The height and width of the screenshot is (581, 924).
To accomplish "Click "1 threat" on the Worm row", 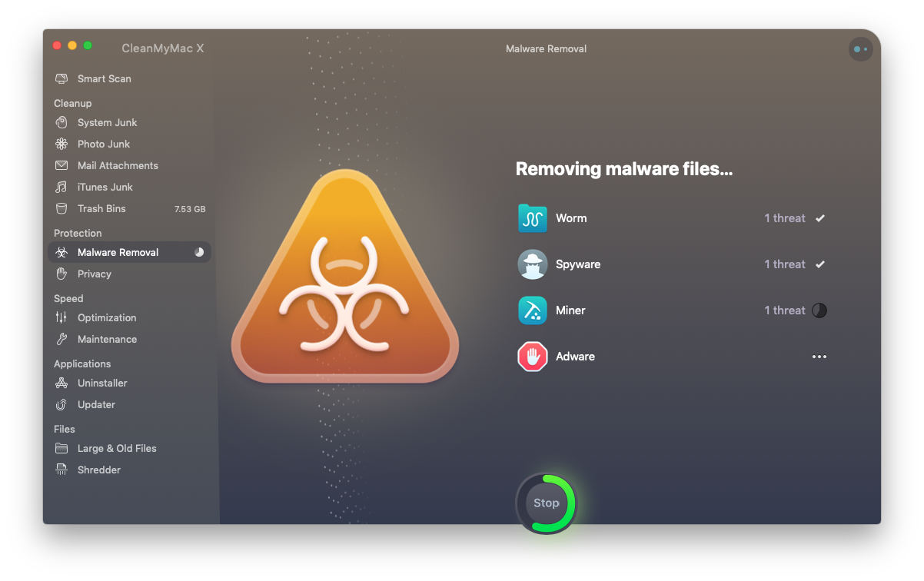I will tap(785, 218).
